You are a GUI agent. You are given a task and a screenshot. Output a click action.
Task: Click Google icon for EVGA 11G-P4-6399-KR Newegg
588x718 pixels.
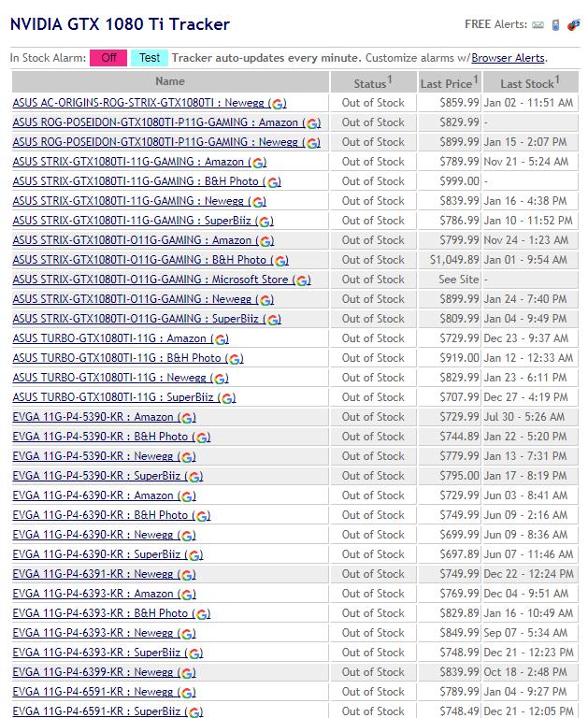coord(188,673)
